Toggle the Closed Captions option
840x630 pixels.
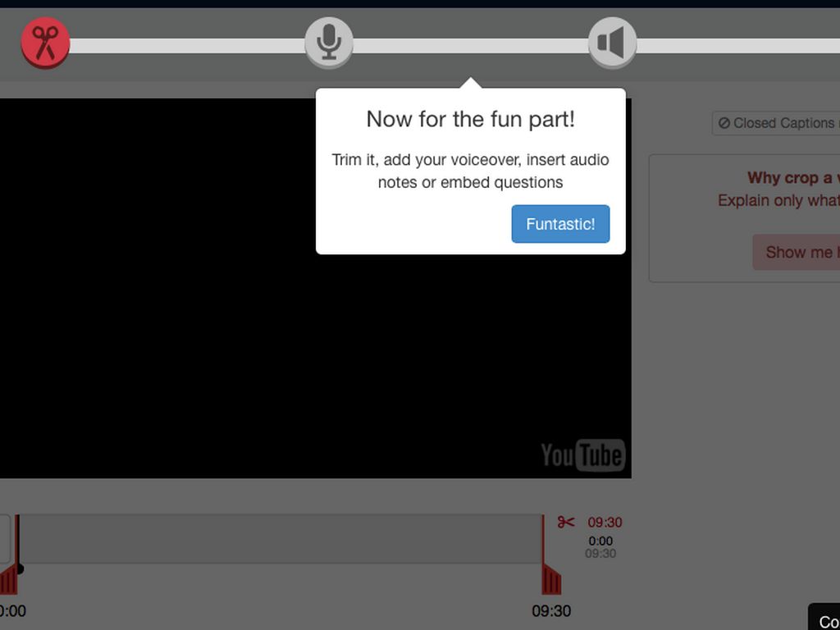click(x=776, y=123)
